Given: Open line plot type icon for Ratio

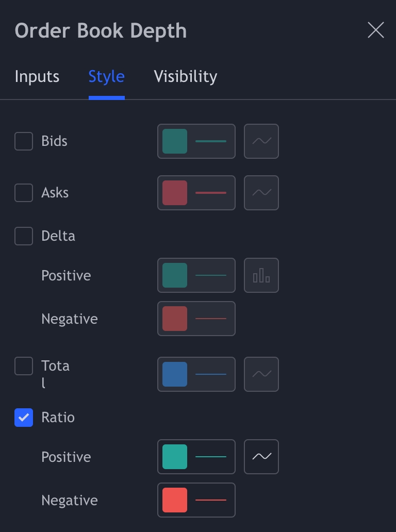Looking at the screenshot, I should (x=261, y=457).
